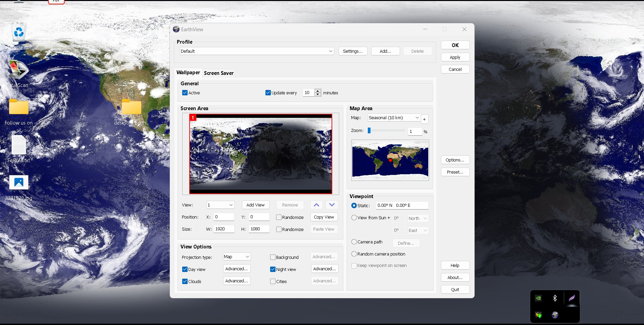
Task: Click the Size H input field
Action: pos(259,229)
